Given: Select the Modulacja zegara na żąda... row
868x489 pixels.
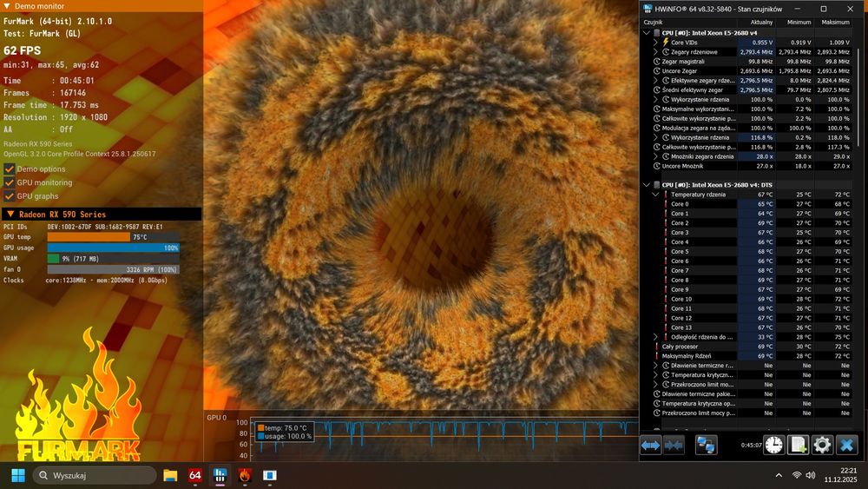Looking at the screenshot, I should pos(746,128).
